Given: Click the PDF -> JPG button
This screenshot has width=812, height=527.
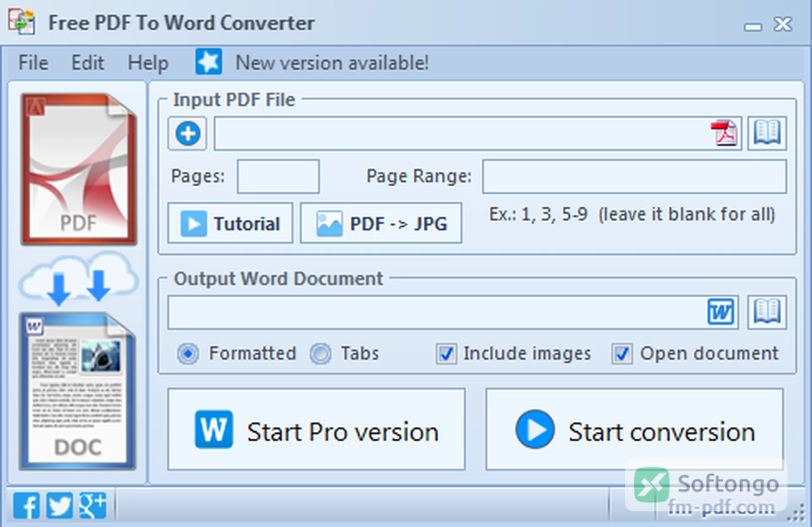Looking at the screenshot, I should 381,223.
